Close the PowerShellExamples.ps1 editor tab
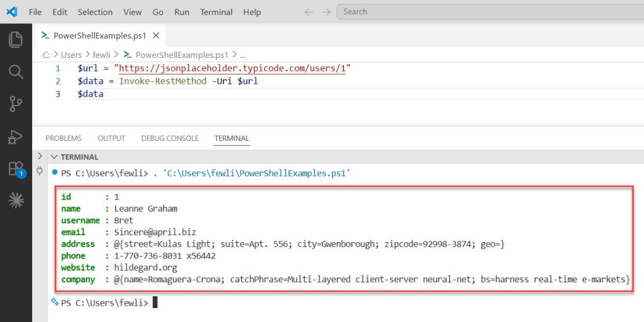The height and width of the screenshot is (322, 644). coord(156,36)
